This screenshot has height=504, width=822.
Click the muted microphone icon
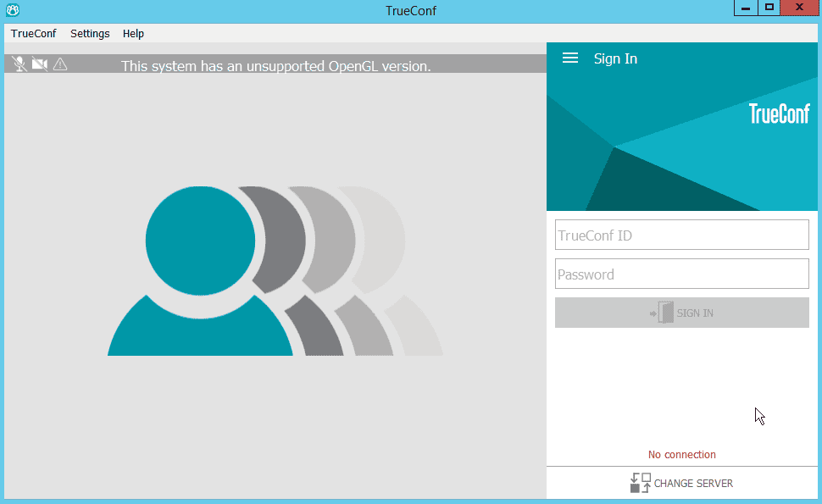coord(19,64)
